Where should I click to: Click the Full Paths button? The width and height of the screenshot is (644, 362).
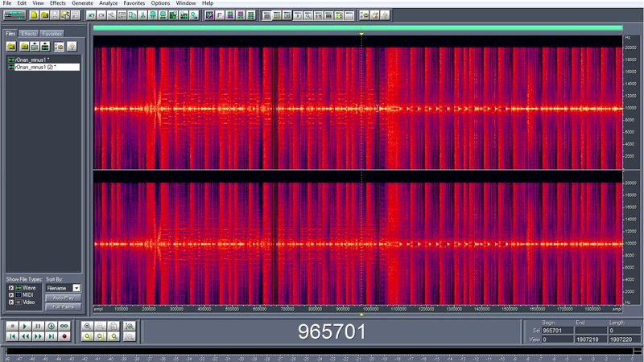point(64,306)
